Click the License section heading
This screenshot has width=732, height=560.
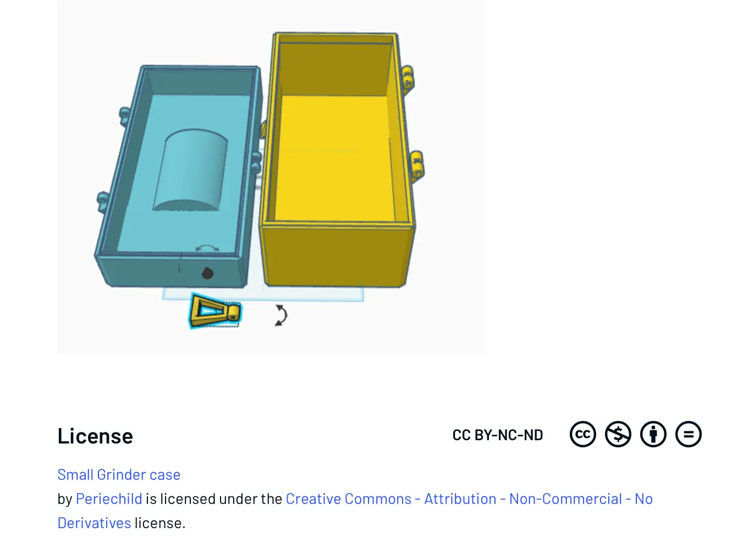95,436
